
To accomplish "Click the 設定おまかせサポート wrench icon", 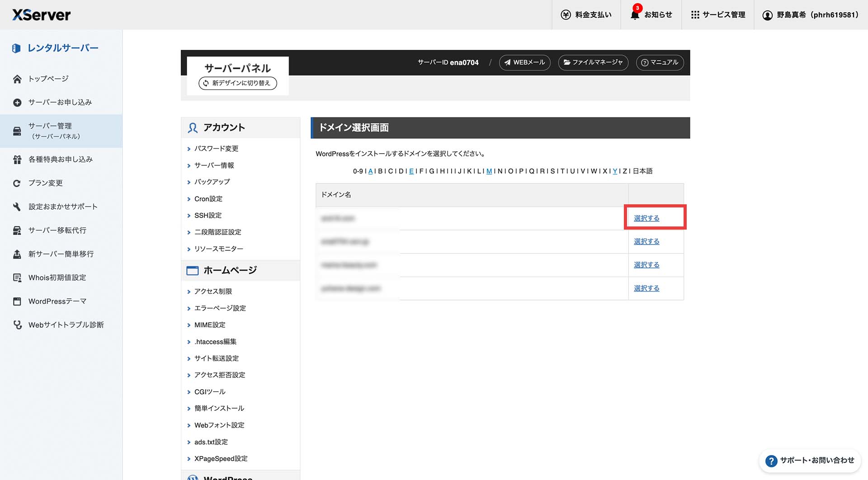I will click(x=17, y=207).
